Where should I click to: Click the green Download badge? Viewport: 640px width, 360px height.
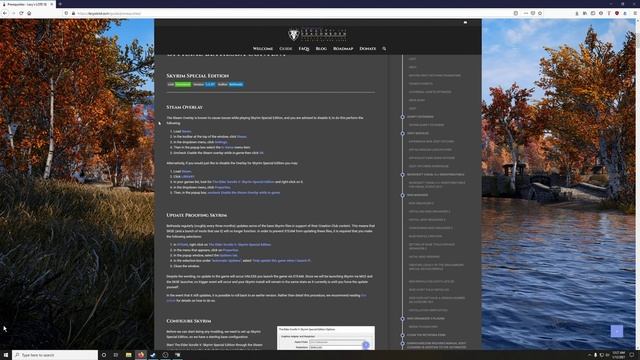tap(183, 84)
